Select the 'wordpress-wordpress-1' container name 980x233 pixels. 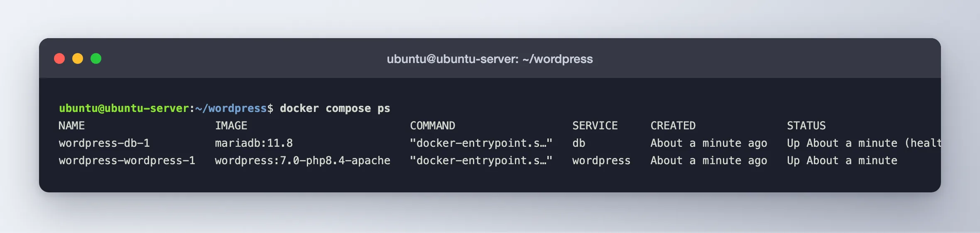[127, 160]
